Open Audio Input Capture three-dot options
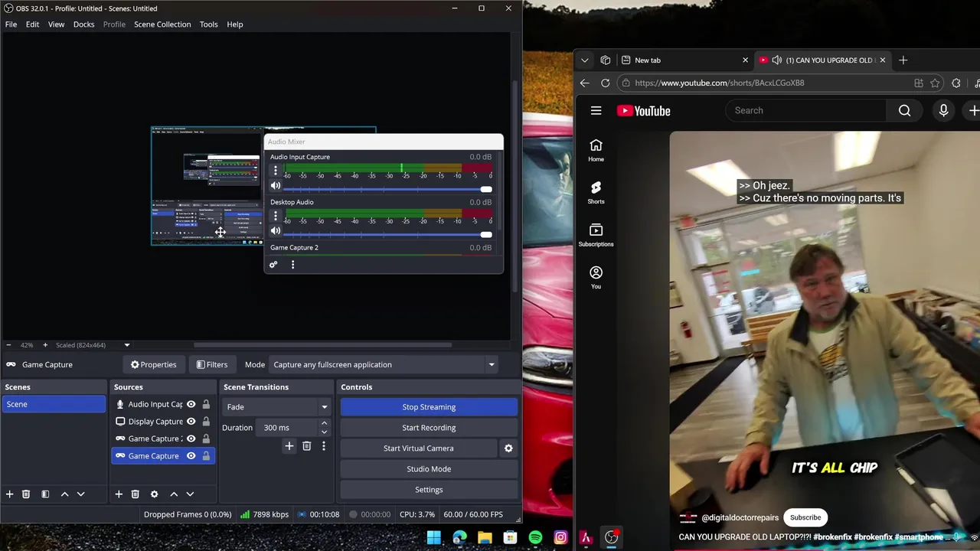Screen dimensions: 980x551 [276, 171]
